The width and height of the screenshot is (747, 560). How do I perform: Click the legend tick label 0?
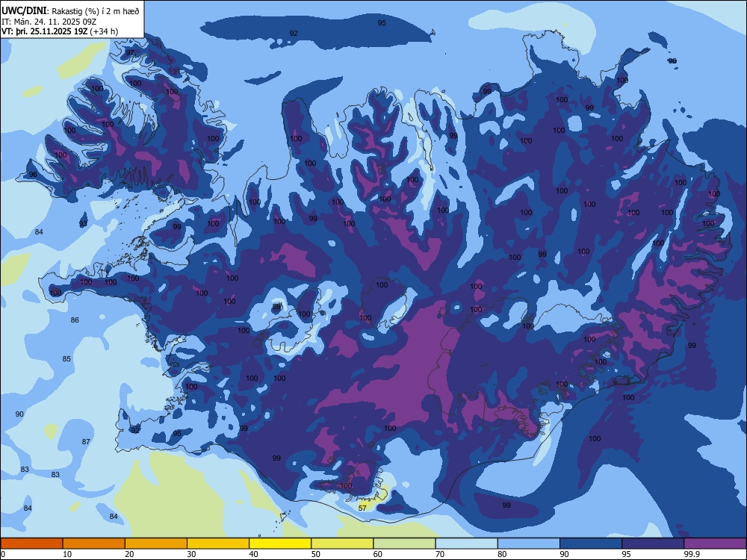[3, 554]
